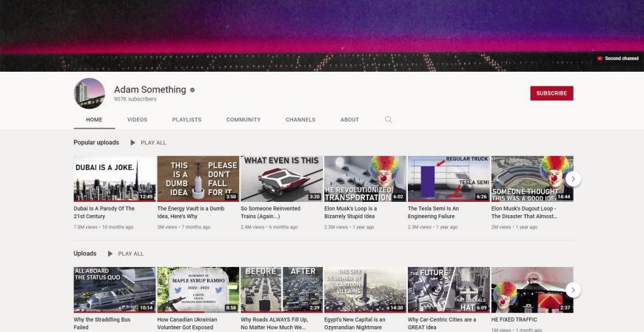Open 'The Future' city thumbnail

pyautogui.click(x=449, y=290)
